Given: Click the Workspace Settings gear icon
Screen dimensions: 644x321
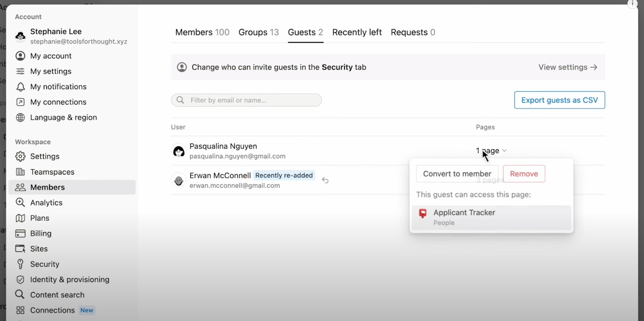Looking at the screenshot, I should click(21, 156).
